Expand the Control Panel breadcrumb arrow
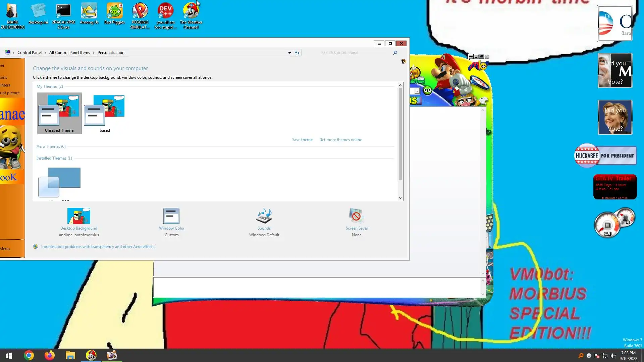The height and width of the screenshot is (362, 644). pyautogui.click(x=45, y=53)
